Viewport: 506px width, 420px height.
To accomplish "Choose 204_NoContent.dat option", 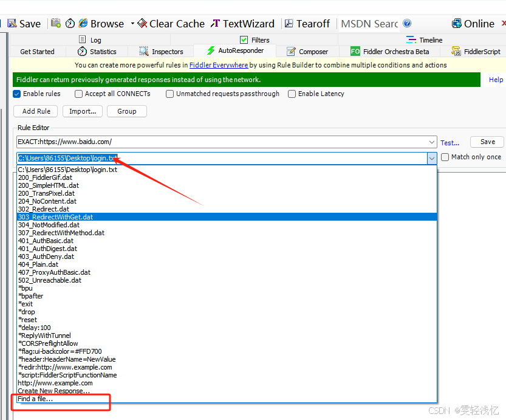I will point(227,201).
